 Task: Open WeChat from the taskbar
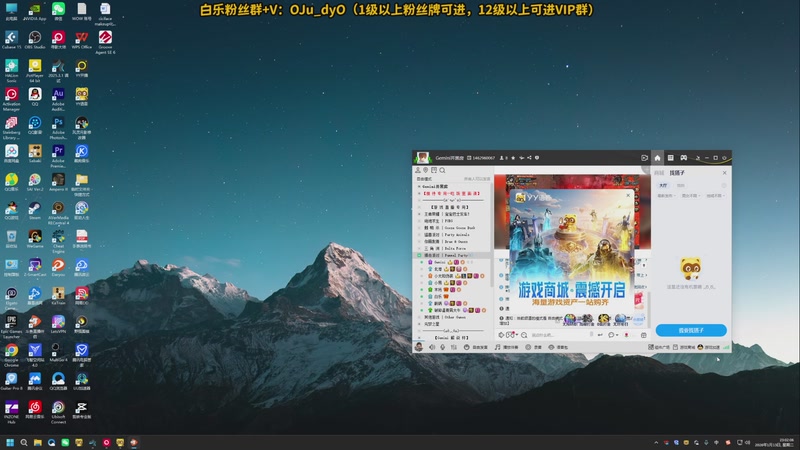(x=65, y=442)
